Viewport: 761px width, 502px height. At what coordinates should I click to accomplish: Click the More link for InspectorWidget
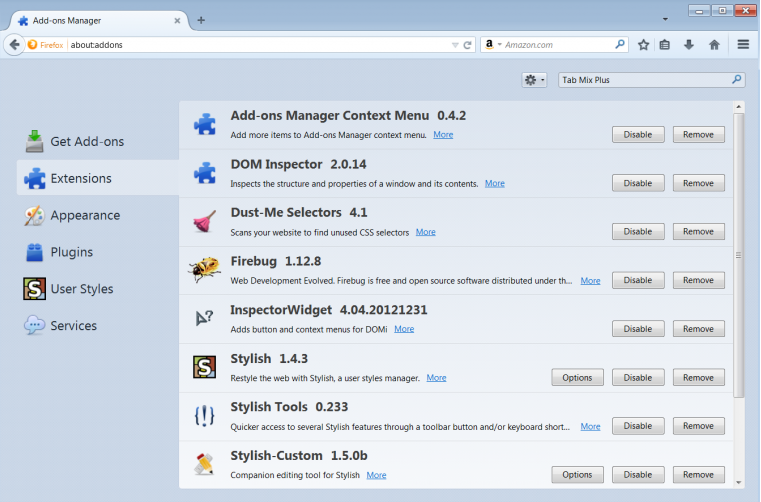[404, 329]
